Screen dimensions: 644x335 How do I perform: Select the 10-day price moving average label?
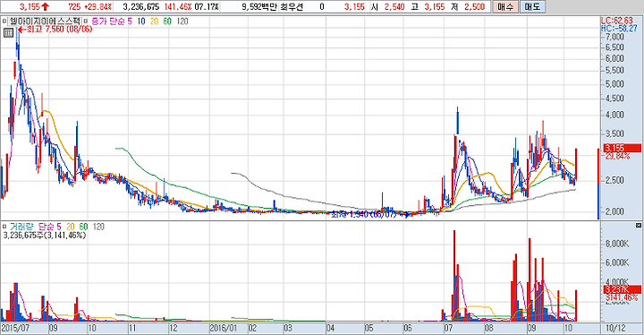141,21
